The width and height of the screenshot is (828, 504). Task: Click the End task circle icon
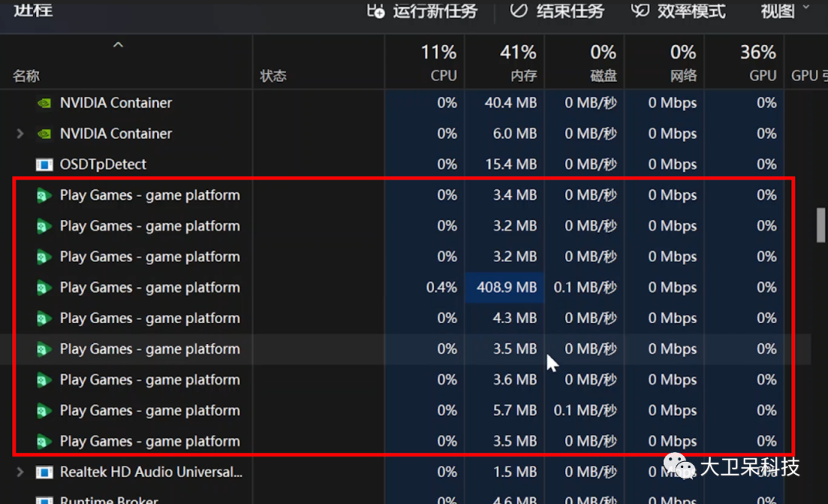(518, 11)
